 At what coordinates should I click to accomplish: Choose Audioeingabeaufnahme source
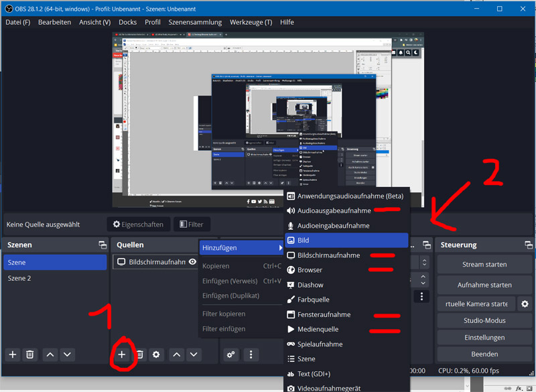click(346, 226)
